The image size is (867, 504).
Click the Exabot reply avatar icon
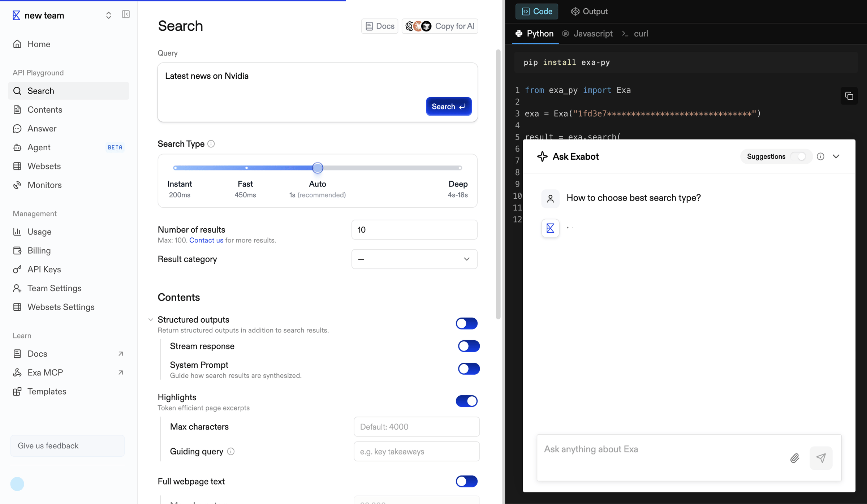pyautogui.click(x=550, y=228)
